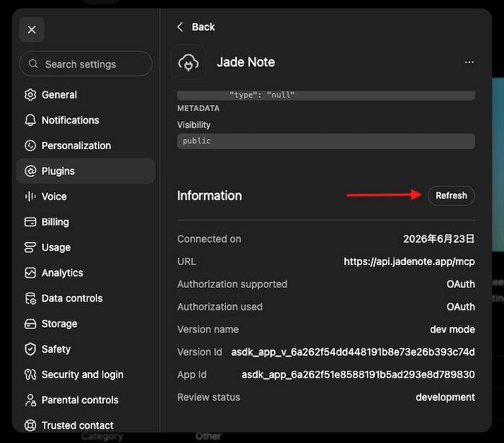Click the Safety shield icon
Image resolution: width=504 pixels, height=443 pixels.
(30, 349)
